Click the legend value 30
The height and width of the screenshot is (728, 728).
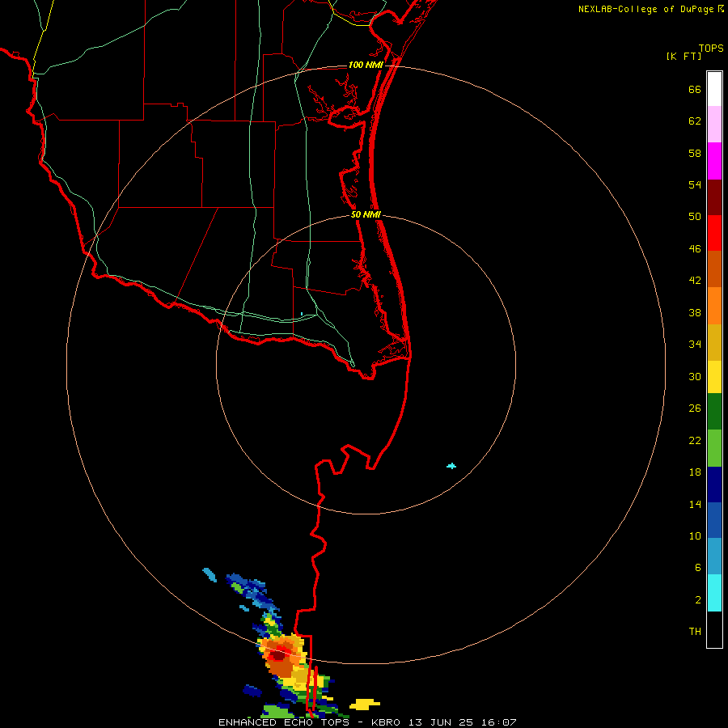[695, 376]
